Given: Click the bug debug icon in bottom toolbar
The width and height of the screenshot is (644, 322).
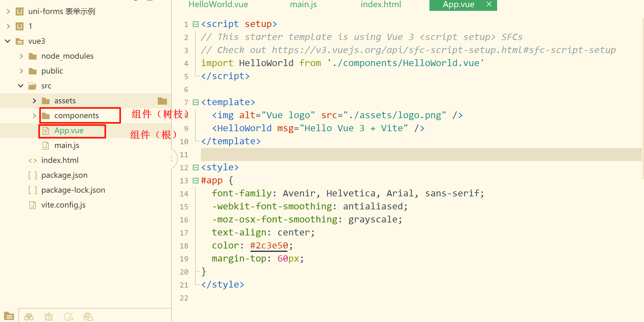Looking at the screenshot, I should pos(49,316).
